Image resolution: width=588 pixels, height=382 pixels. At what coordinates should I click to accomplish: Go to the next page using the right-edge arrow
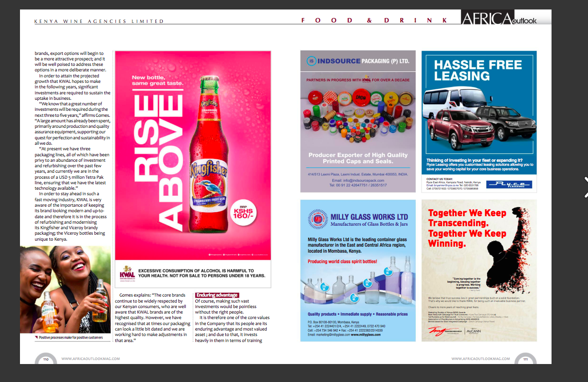click(x=586, y=187)
